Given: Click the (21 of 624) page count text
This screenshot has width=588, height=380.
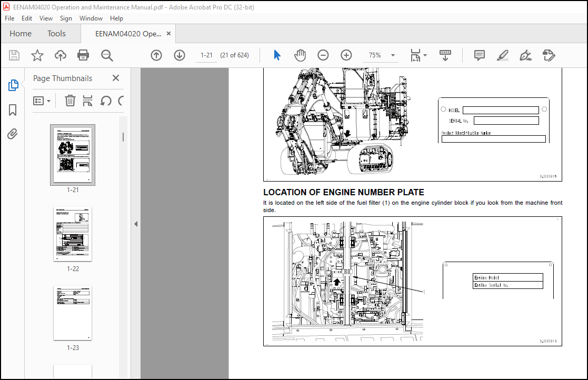Looking at the screenshot, I should point(234,55).
